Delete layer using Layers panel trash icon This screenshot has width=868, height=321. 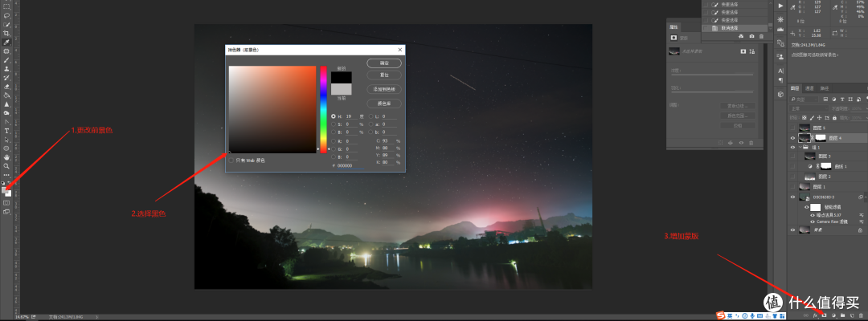(x=861, y=315)
